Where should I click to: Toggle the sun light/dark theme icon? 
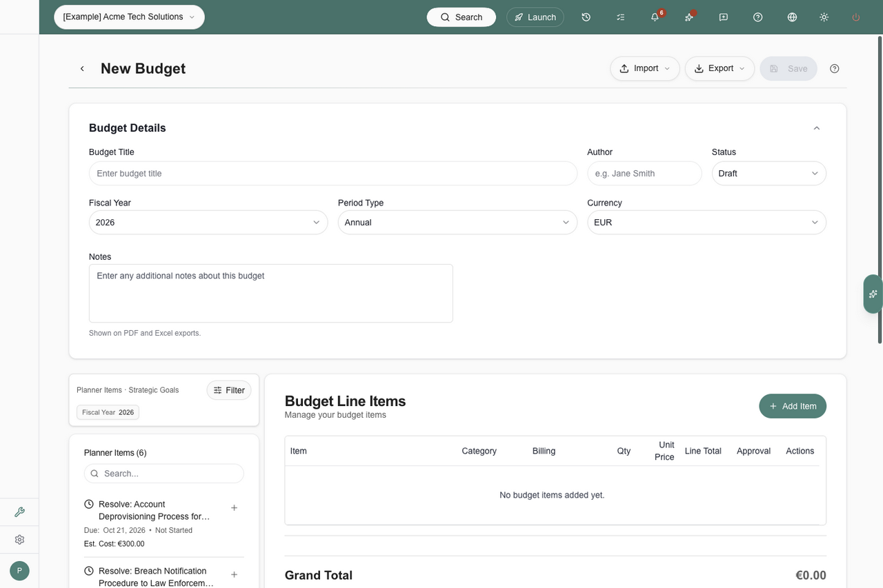pos(824,17)
